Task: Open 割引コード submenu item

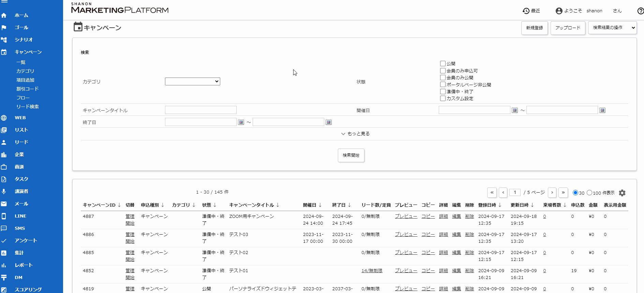Action: tap(28, 89)
